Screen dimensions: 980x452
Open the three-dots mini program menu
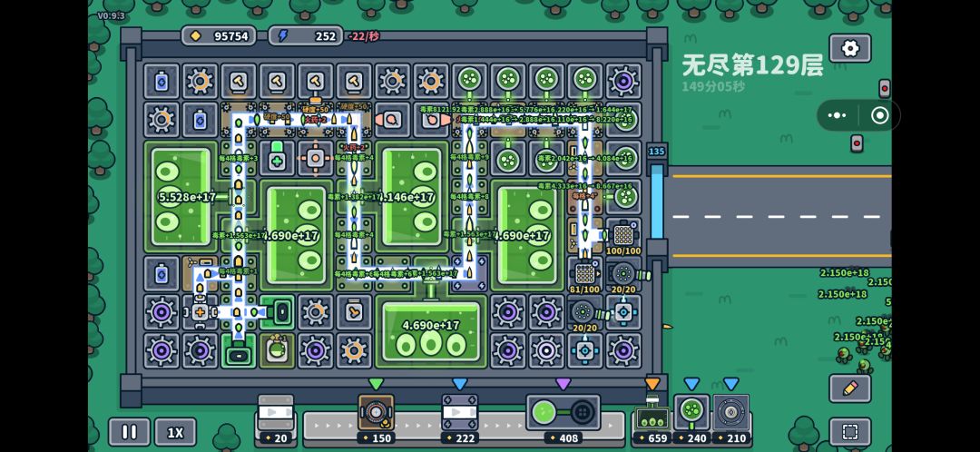pyautogui.click(x=837, y=115)
